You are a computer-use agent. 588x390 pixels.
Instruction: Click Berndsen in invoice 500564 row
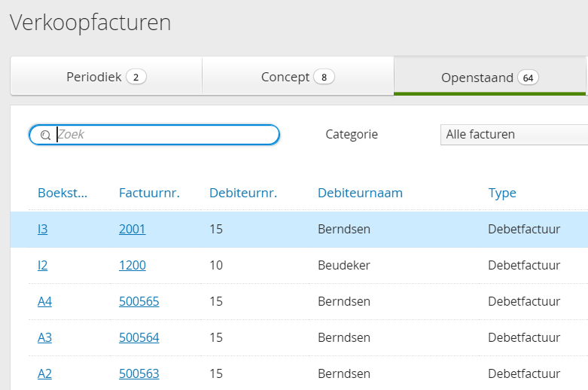(344, 337)
